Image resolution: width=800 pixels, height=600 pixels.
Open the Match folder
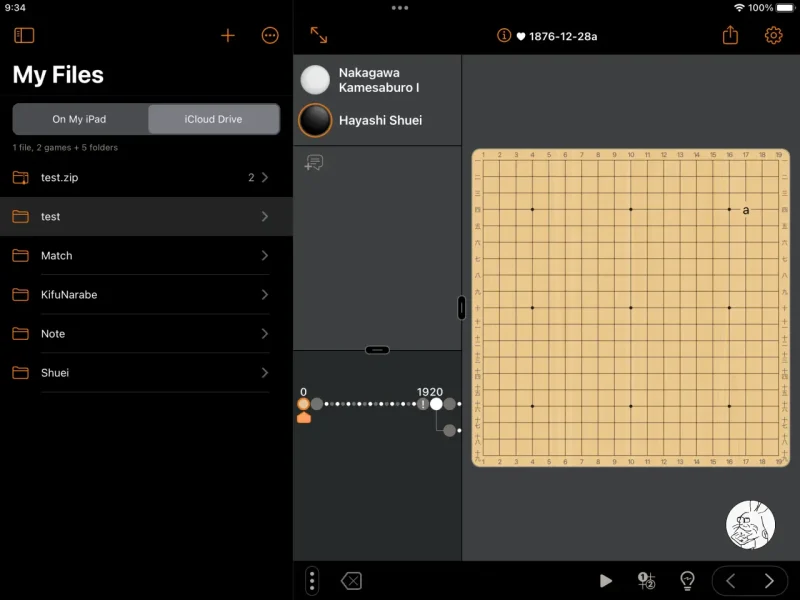146,256
